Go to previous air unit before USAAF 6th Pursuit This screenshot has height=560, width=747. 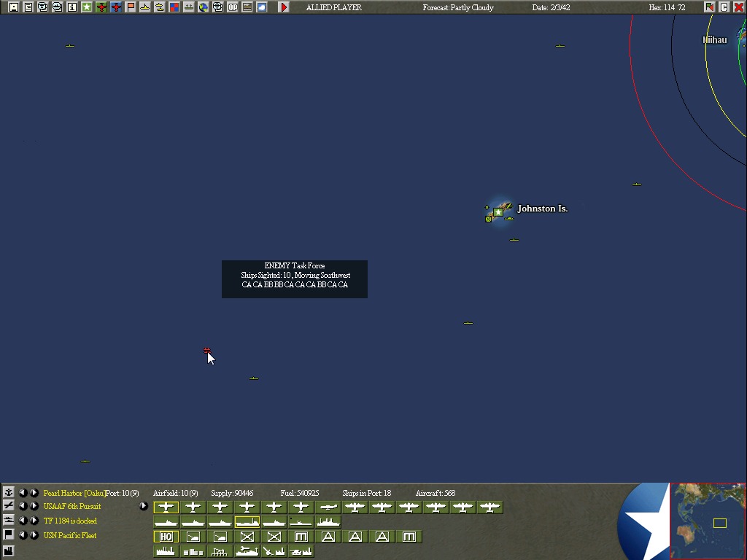coord(23,506)
